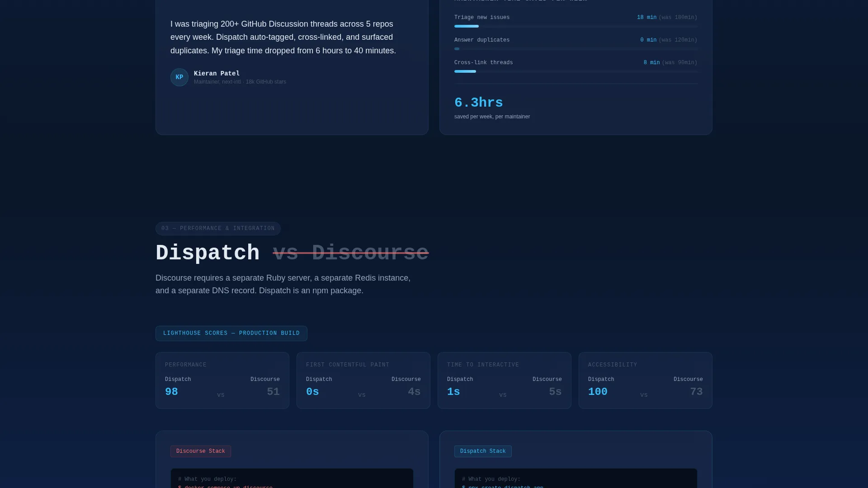Click Discourse interactive time 5s

(555, 392)
